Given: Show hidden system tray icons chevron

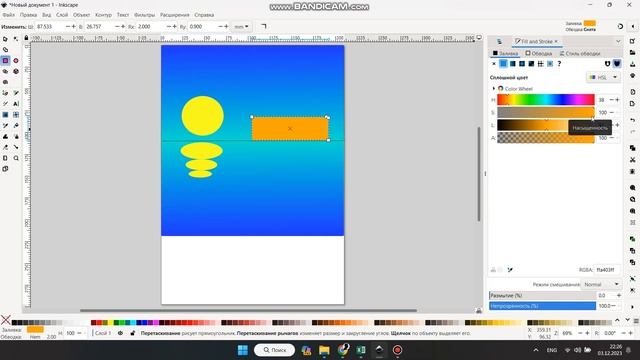Looking at the screenshot, I should pyautogui.click(x=536, y=350).
